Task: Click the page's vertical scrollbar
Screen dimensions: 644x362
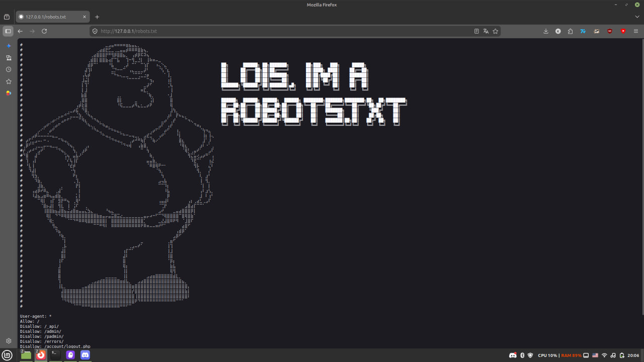Action: [642, 177]
